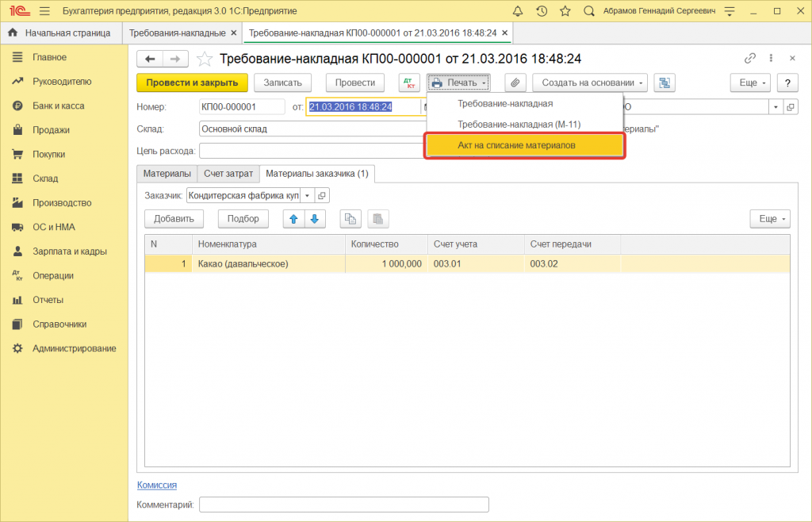The height and width of the screenshot is (522, 812).
Task: Copy the document link icon
Action: [750, 59]
